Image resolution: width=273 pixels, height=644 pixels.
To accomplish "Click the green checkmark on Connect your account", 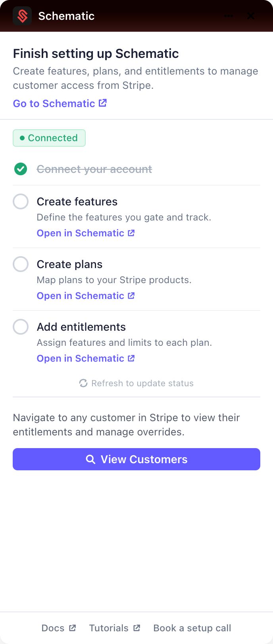I will click(x=21, y=169).
